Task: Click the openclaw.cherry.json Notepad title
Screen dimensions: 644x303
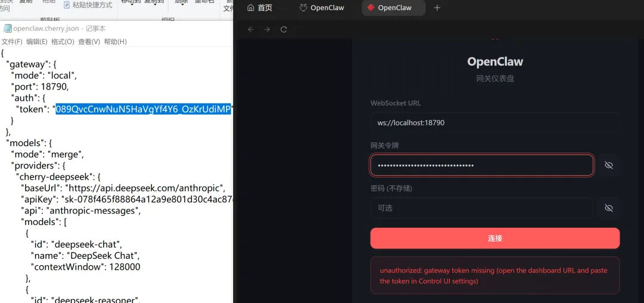Action: pos(59,28)
